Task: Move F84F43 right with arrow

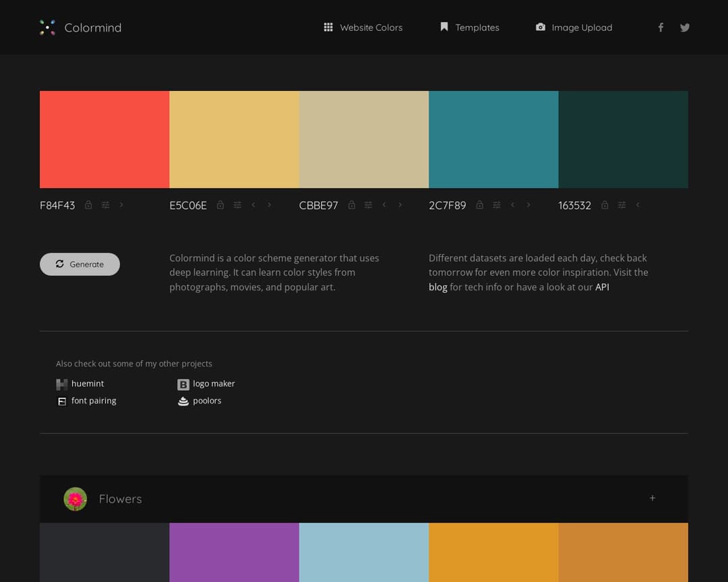Action: [x=121, y=205]
